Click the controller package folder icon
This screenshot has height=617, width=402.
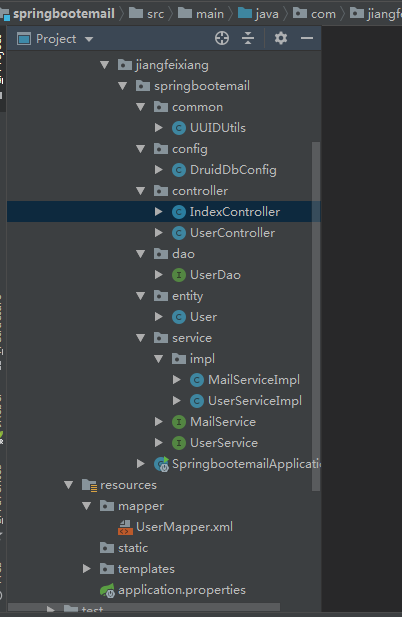tap(161, 191)
